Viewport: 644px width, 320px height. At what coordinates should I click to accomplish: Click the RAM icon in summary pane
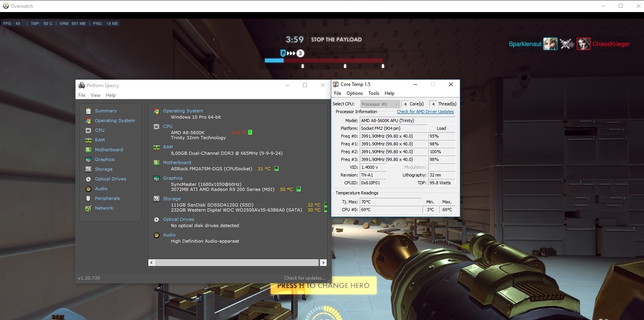tap(157, 147)
